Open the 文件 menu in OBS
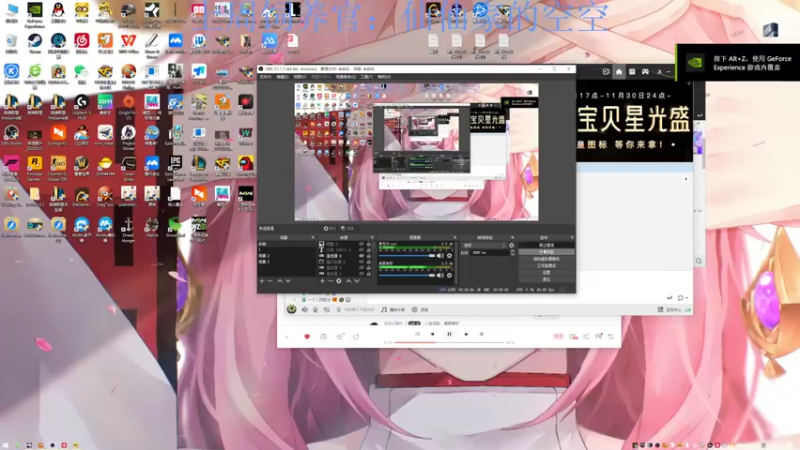The width and height of the screenshot is (800, 450). point(265,77)
